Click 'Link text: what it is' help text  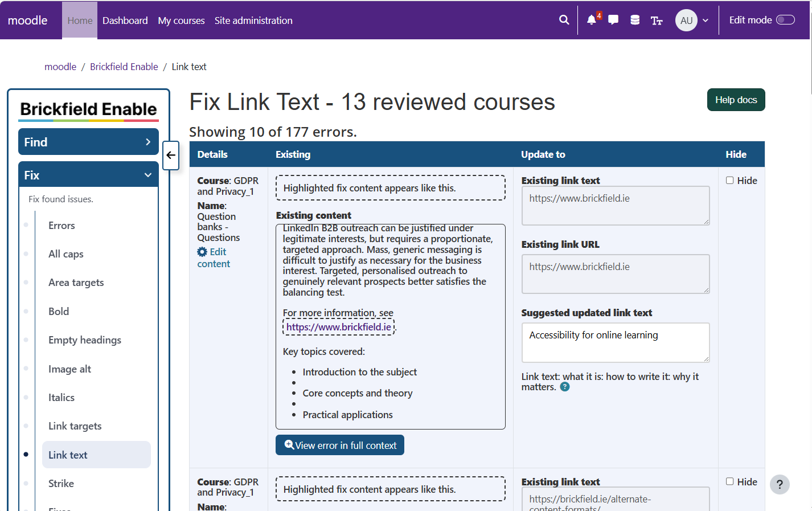pos(610,382)
